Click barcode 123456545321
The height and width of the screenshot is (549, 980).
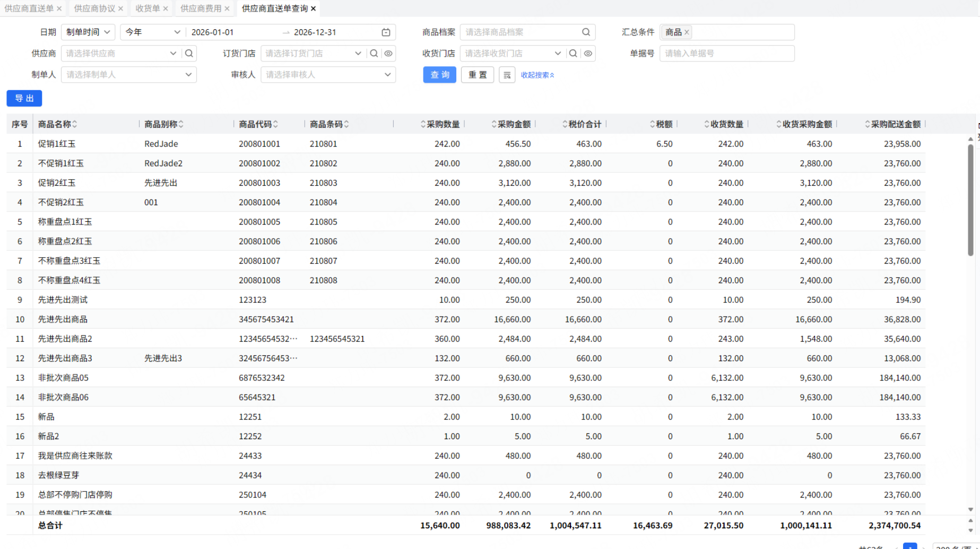point(337,339)
